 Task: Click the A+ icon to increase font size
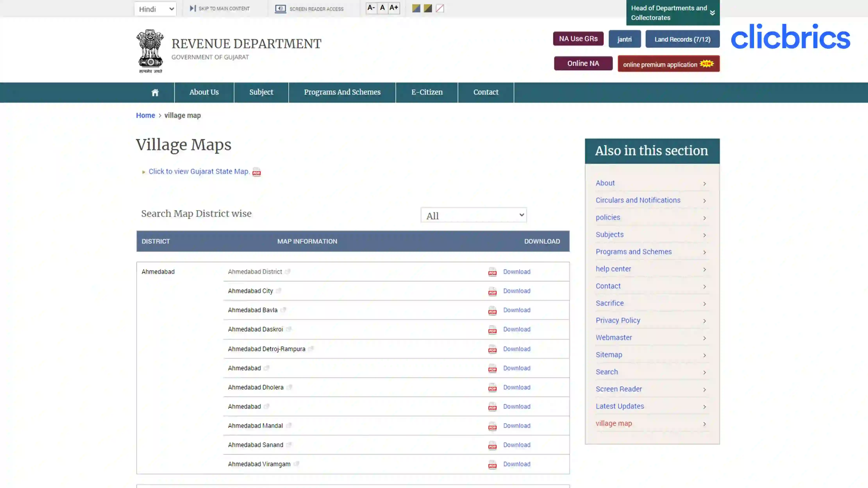[x=394, y=8]
